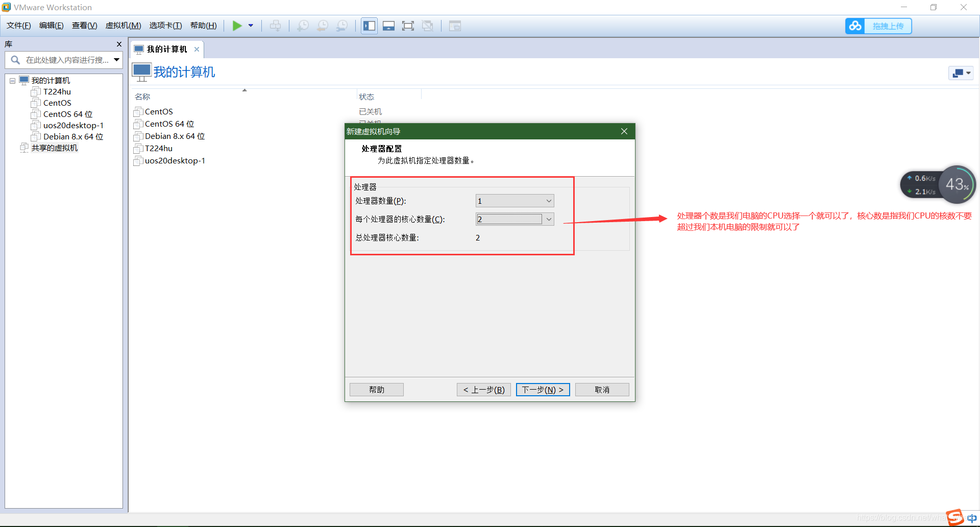Click the 下一步(N) next button

coord(543,390)
